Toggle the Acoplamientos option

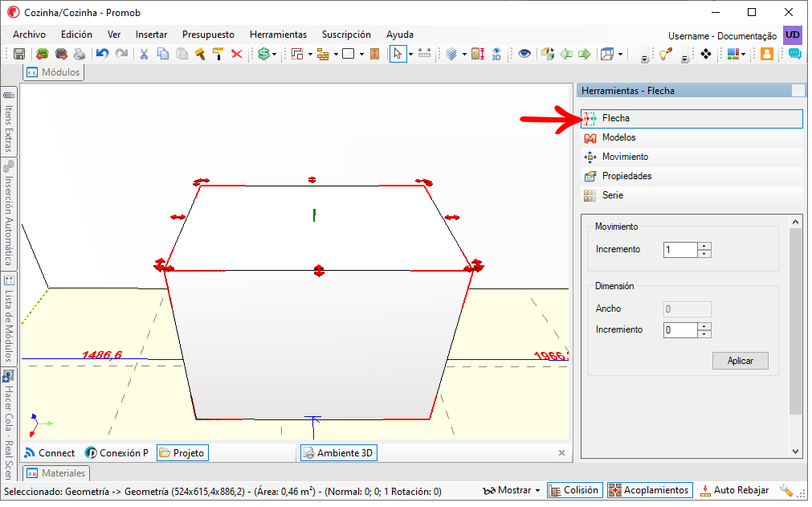(x=650, y=490)
